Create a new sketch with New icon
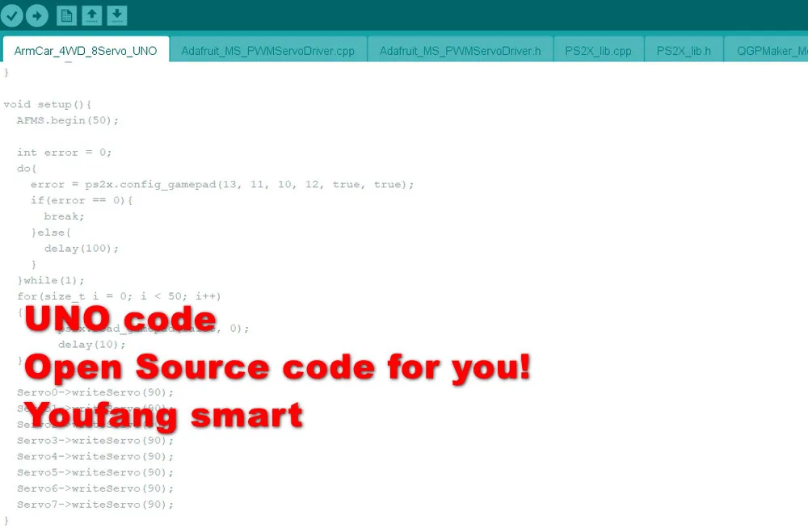808x532 pixels. tap(66, 15)
